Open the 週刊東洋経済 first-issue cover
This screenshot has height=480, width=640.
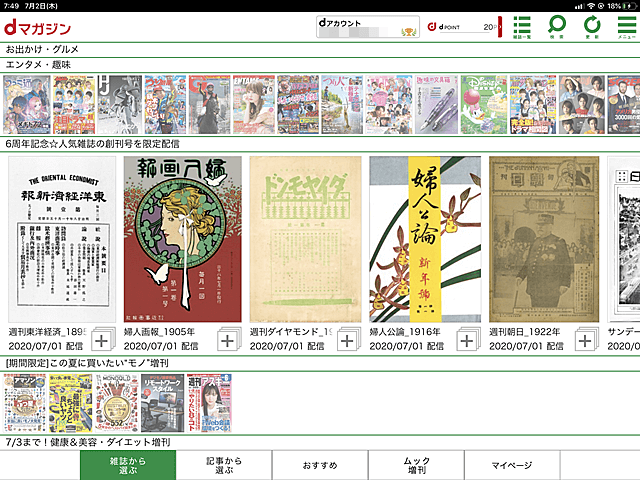pyautogui.click(x=62, y=240)
